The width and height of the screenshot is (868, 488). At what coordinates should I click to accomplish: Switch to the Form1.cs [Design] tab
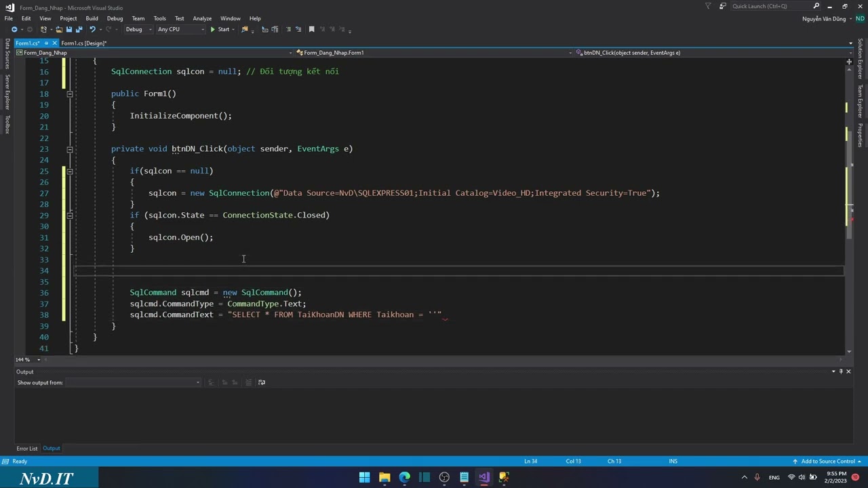click(83, 43)
